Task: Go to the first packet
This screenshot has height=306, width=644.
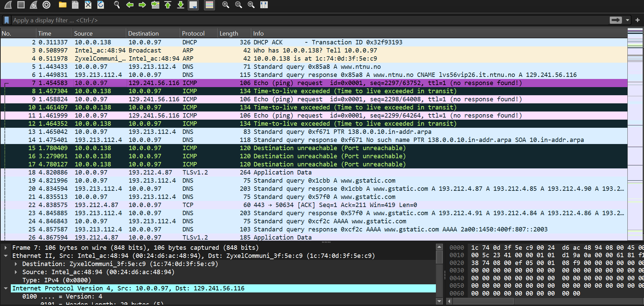Action: [168, 5]
